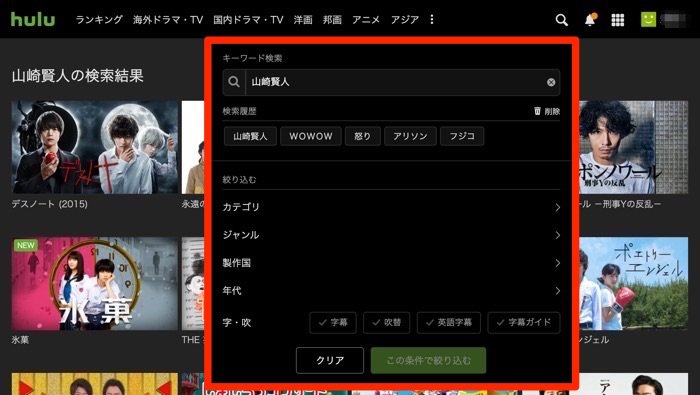Go to the アニメ section
Screen dimensions: 700x395
click(366, 20)
